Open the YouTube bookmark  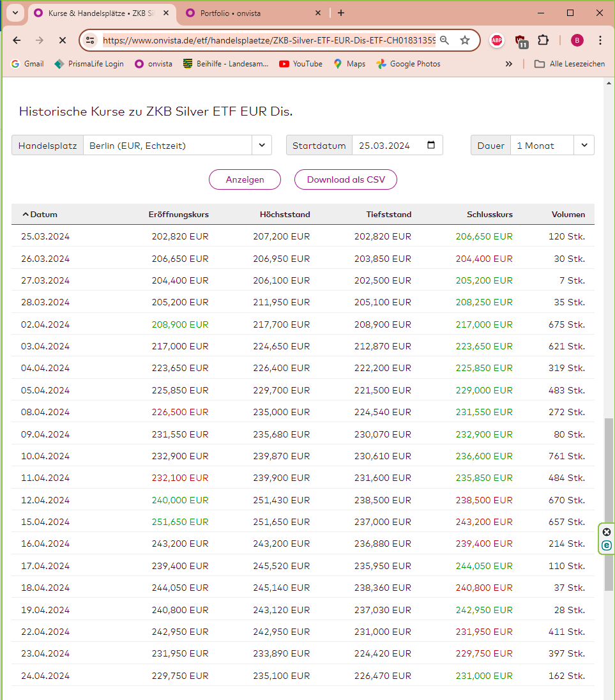click(x=301, y=64)
